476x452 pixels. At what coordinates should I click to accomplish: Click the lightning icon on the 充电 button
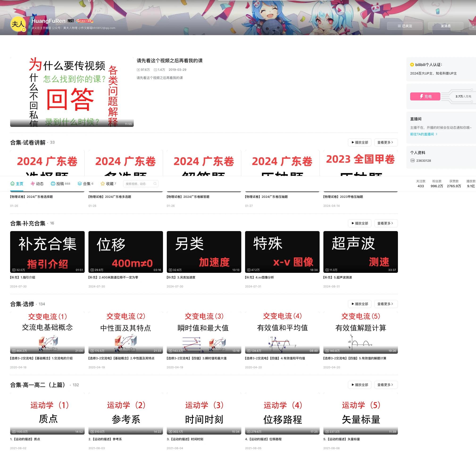click(x=421, y=96)
